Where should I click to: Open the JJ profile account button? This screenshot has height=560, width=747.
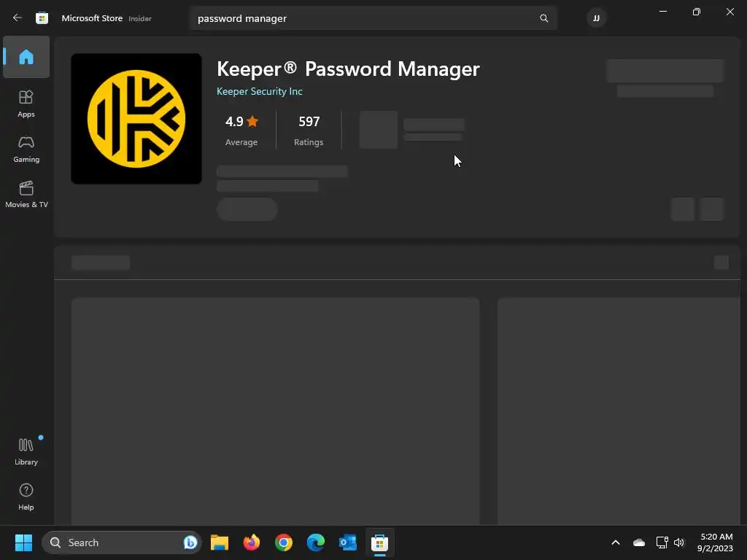596,18
